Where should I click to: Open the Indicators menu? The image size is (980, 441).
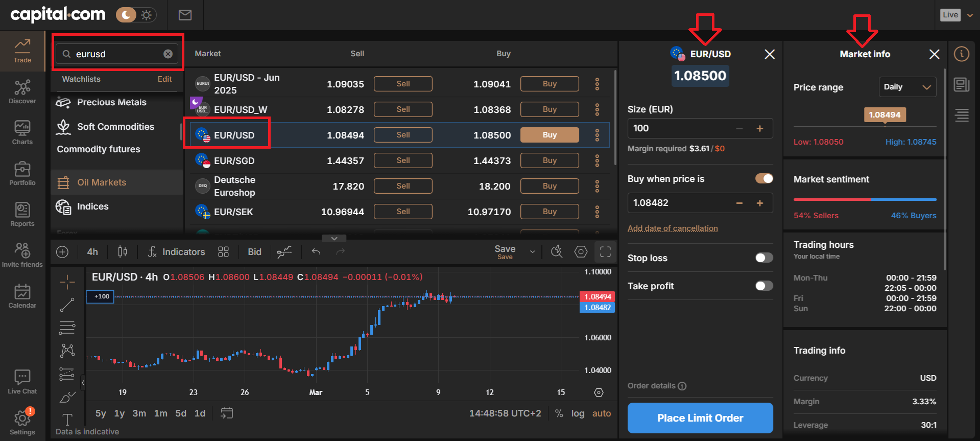[176, 252]
